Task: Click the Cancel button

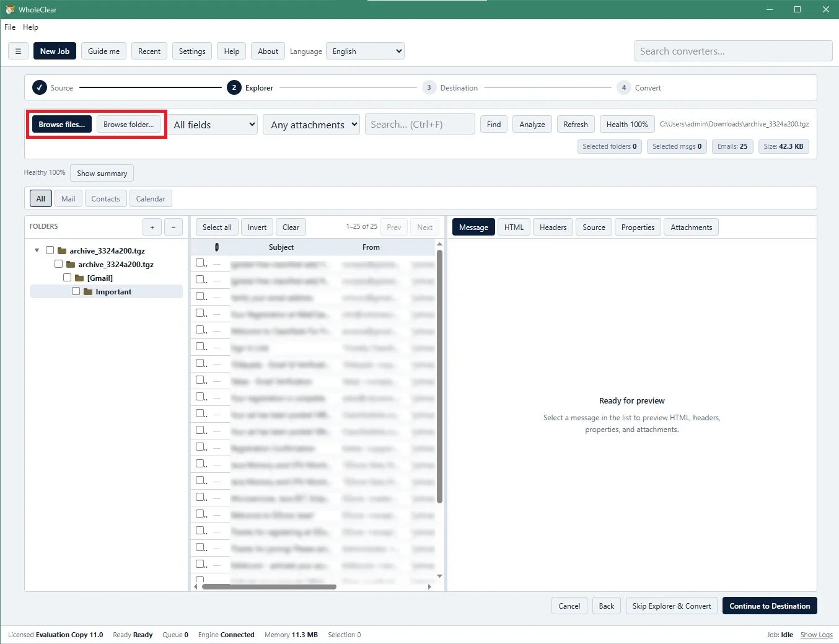Action: pos(569,606)
